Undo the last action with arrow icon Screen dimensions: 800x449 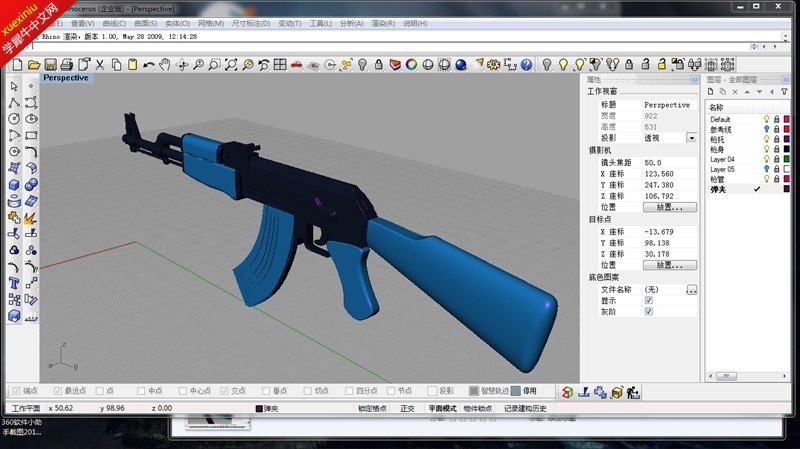click(149, 65)
